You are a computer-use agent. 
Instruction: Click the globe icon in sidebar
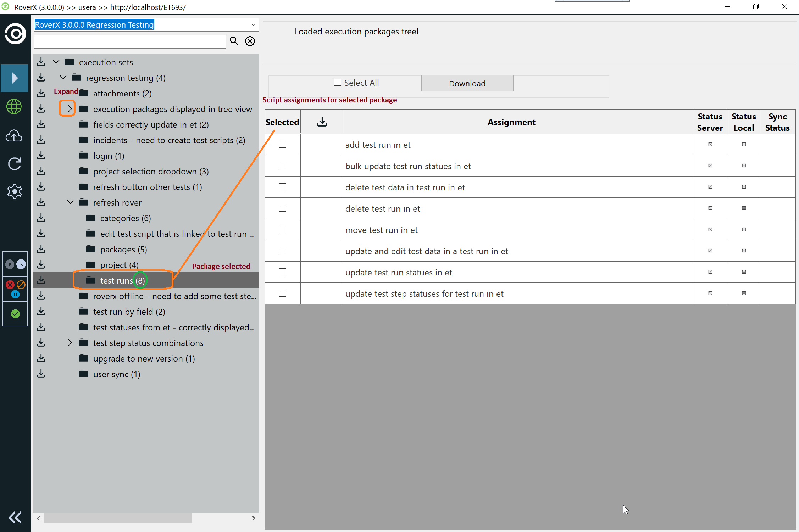(15, 106)
